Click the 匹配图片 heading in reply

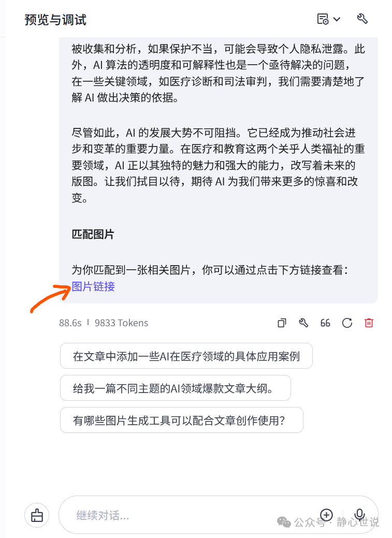(x=93, y=235)
